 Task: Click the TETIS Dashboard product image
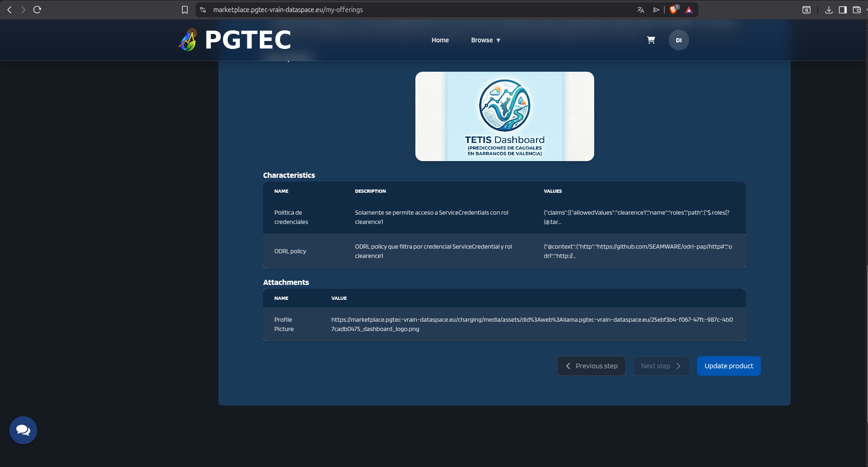tap(505, 116)
